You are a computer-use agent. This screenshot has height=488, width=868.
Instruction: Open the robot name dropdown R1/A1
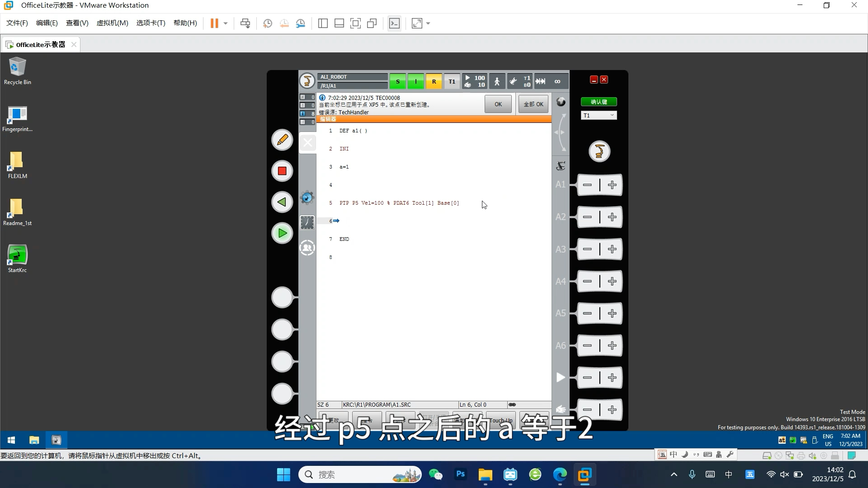(x=352, y=85)
